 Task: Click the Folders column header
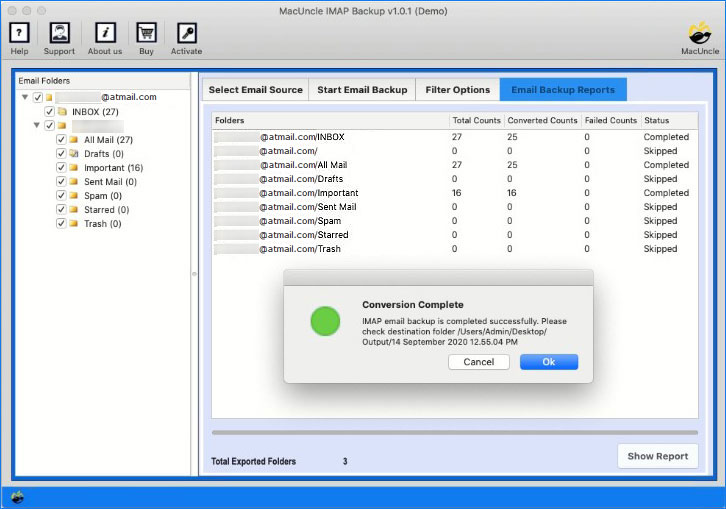(x=331, y=120)
